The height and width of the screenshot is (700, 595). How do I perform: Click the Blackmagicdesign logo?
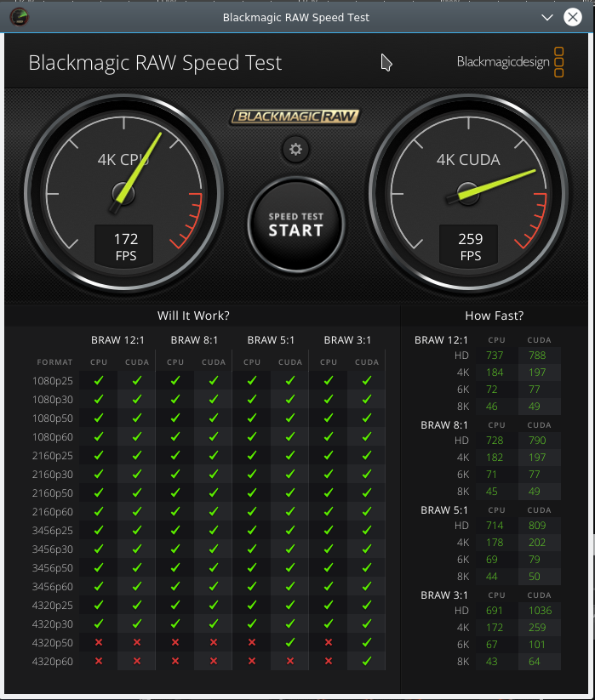tap(510, 62)
